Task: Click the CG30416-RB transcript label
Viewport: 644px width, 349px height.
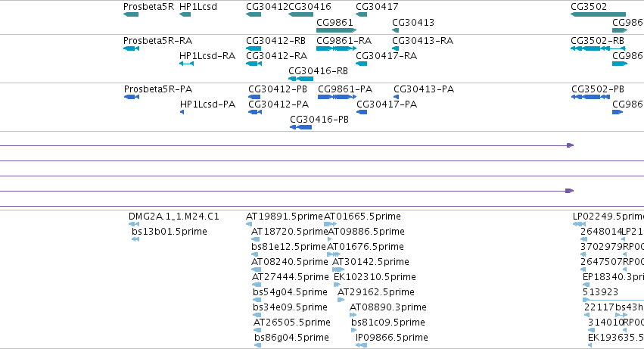Action: click(x=319, y=71)
